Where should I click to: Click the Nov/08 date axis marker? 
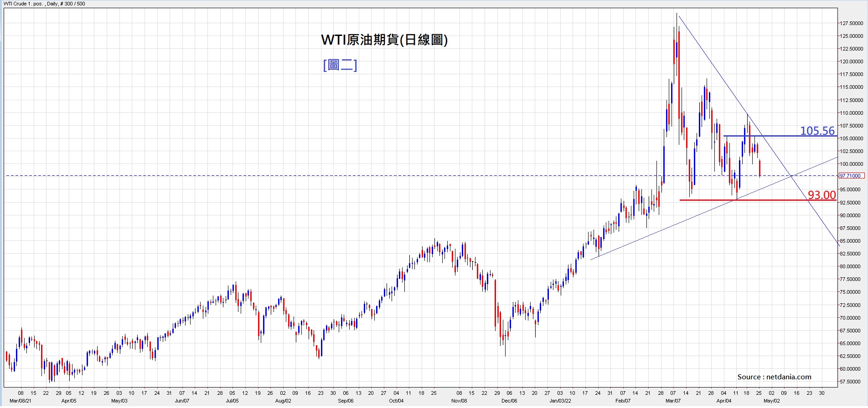(x=459, y=401)
